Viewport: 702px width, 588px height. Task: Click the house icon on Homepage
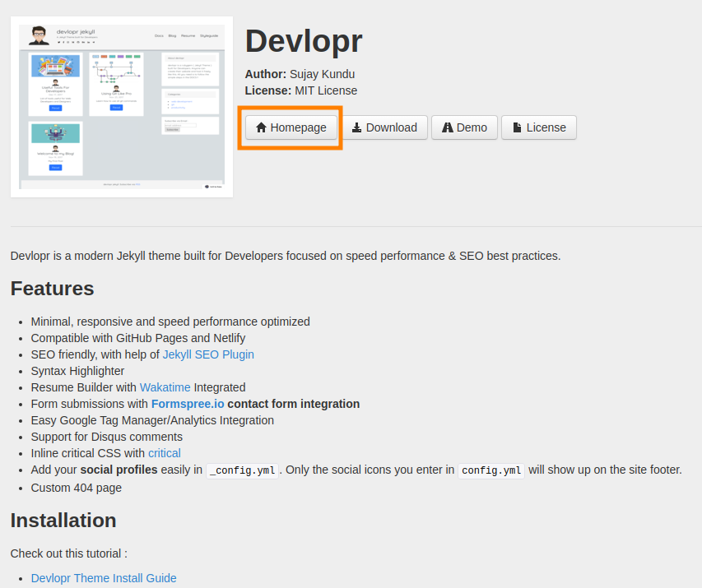tap(261, 127)
